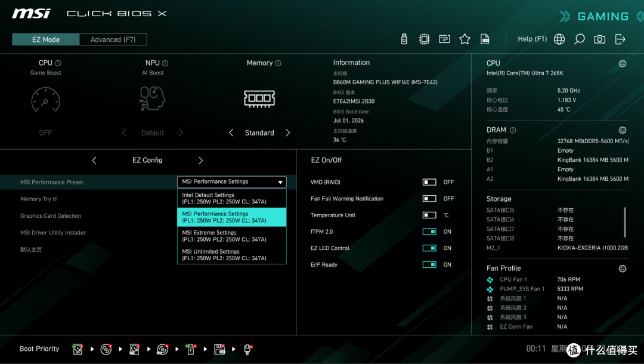Click BIOS version E7E42IMSI.2B30 text
644x364 pixels.
point(354,101)
